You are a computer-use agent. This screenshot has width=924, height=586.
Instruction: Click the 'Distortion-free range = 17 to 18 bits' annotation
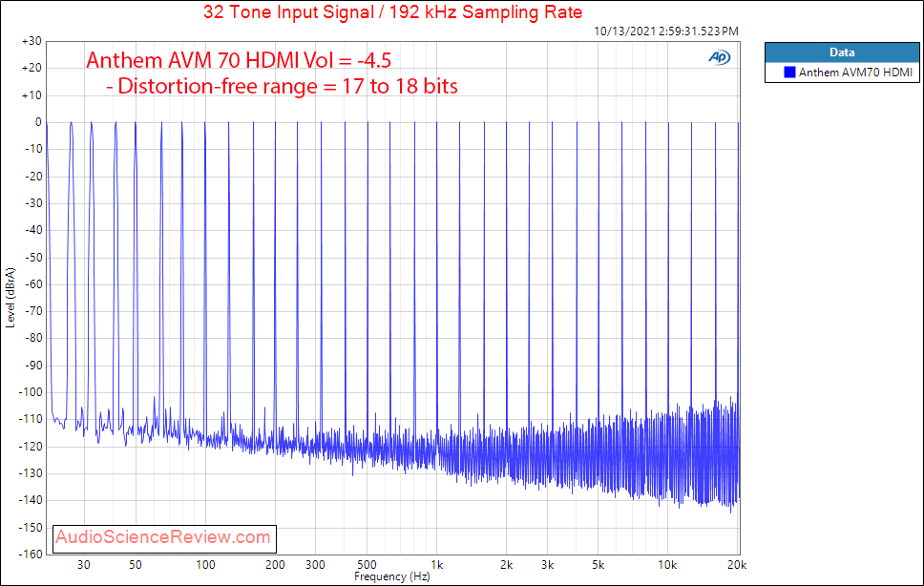282,87
